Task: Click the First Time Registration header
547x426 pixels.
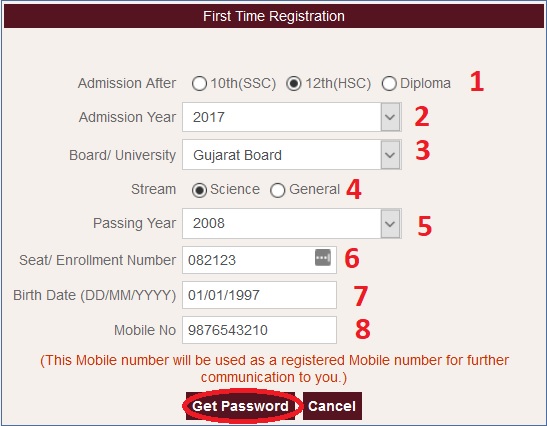Action: click(x=274, y=16)
